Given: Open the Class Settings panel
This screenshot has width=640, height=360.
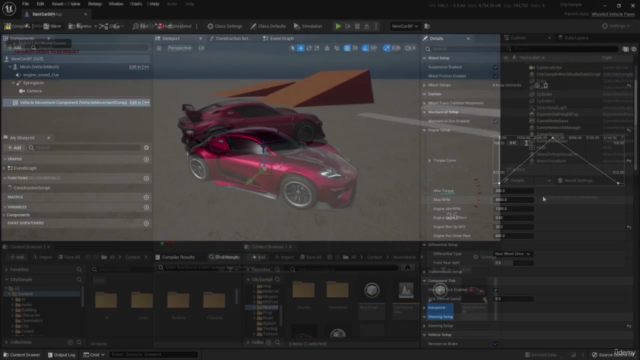Looking at the screenshot, I should coord(224,26).
